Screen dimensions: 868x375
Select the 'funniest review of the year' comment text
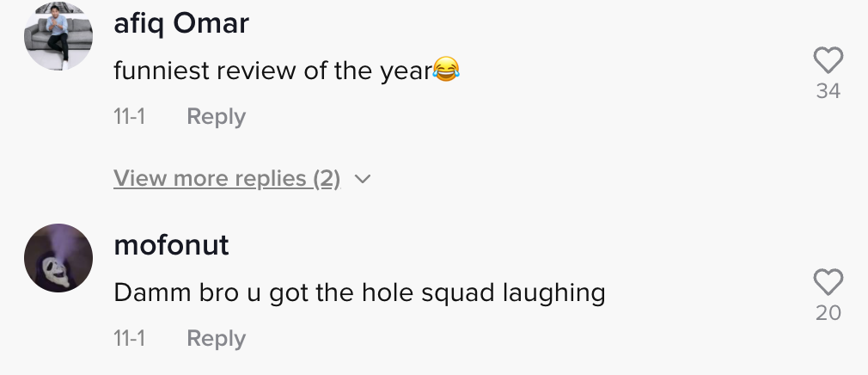(x=272, y=71)
